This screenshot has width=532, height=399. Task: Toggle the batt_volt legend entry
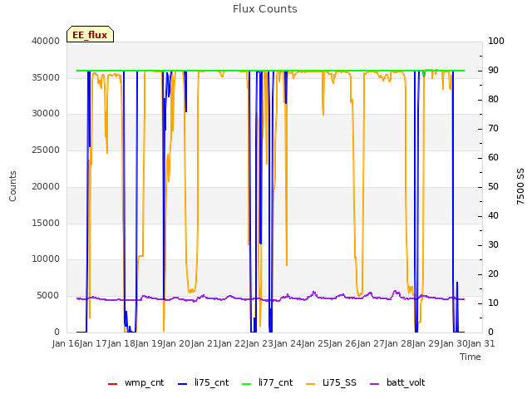point(397,382)
